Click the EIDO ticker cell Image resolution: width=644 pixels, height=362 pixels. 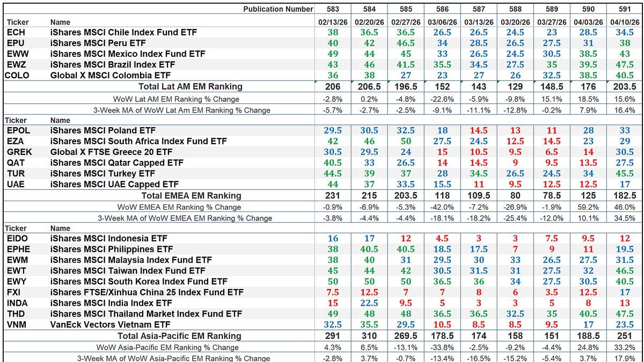(x=18, y=238)
